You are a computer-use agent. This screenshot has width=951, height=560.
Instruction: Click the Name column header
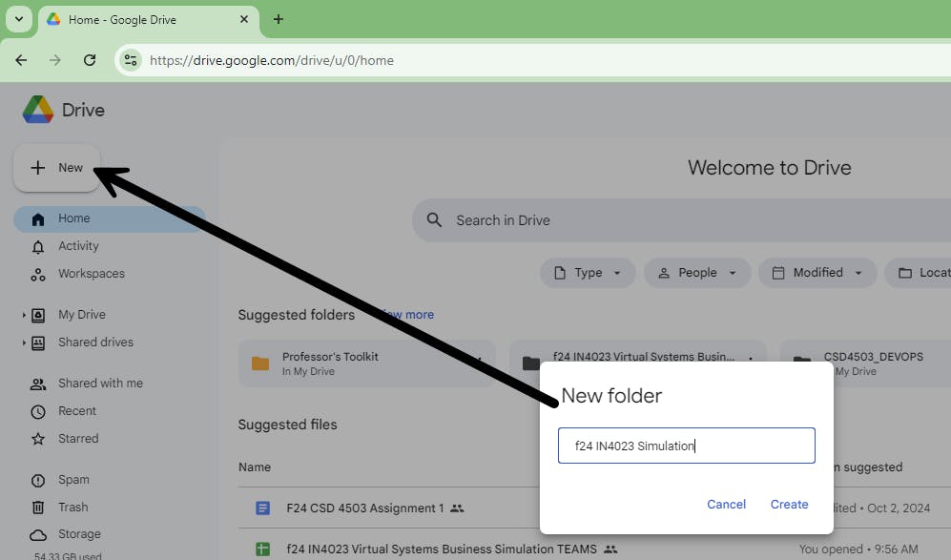pyautogui.click(x=255, y=467)
